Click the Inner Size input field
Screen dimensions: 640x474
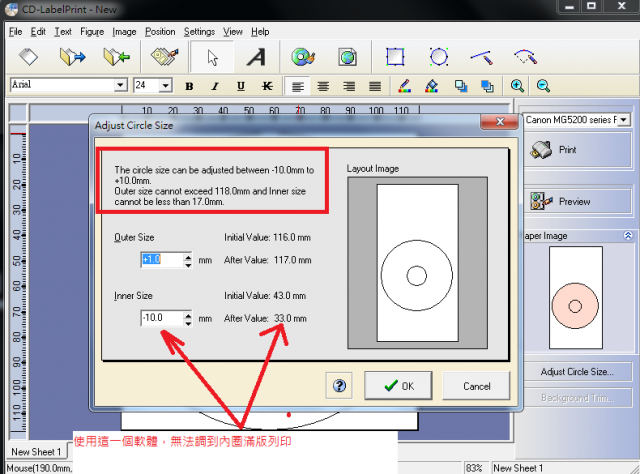[162, 318]
